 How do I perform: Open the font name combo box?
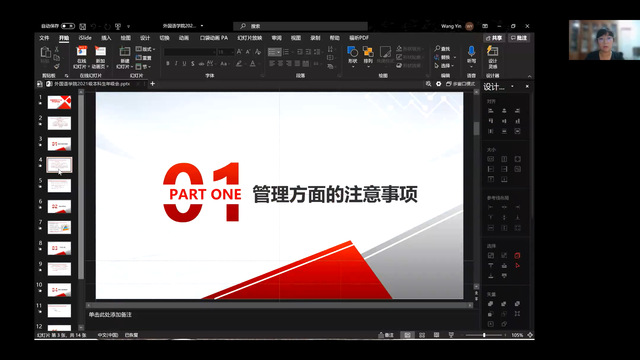190,52
